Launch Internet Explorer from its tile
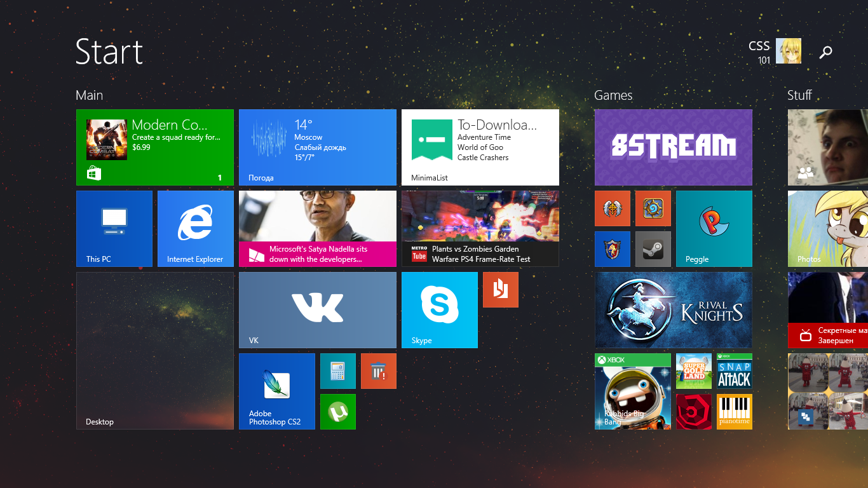 point(196,229)
